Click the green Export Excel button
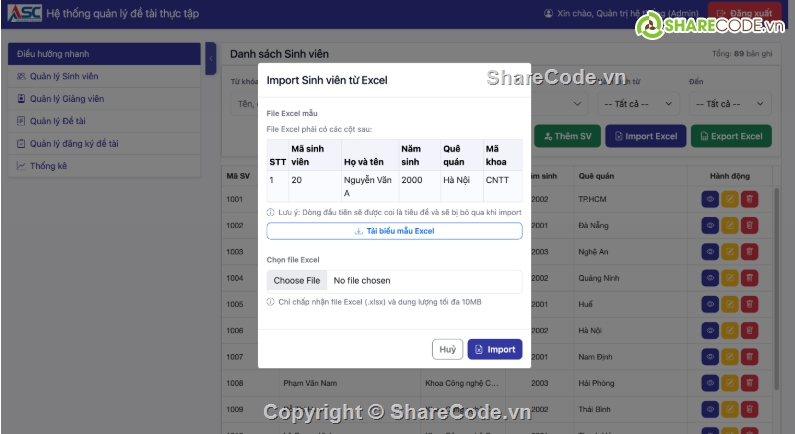The width and height of the screenshot is (795, 434). [730, 136]
